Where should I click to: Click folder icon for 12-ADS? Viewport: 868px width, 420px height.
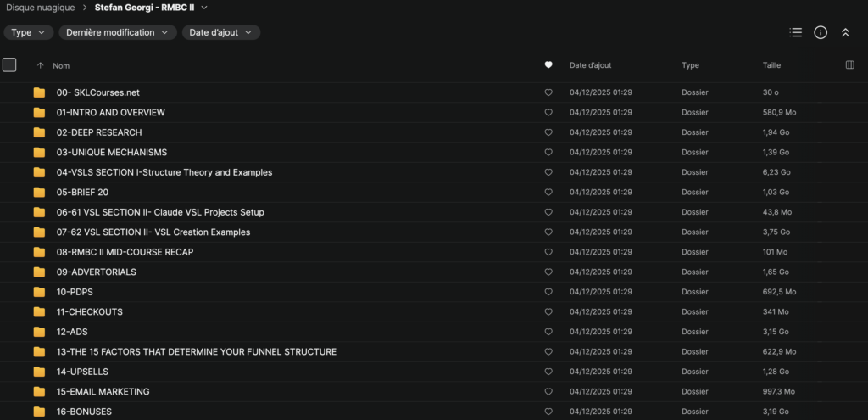tap(39, 332)
